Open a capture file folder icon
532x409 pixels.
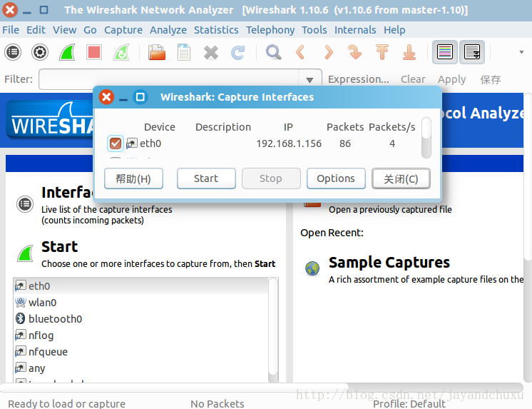[157, 52]
